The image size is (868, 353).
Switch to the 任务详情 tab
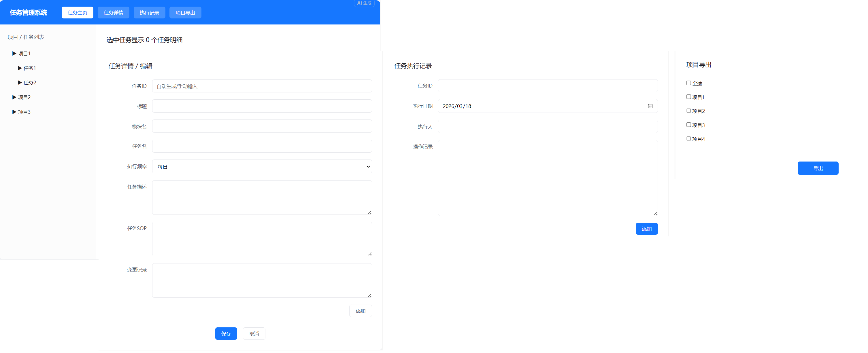[x=113, y=13]
